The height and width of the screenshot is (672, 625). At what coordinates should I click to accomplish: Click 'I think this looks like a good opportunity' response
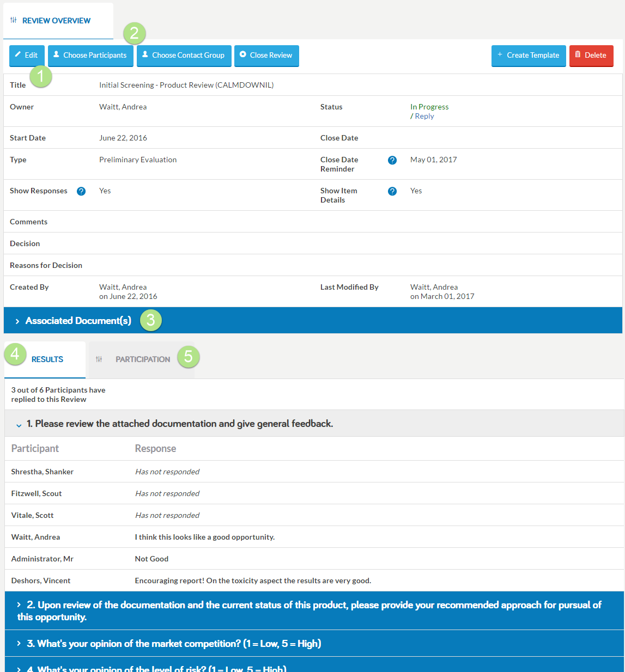pos(205,537)
